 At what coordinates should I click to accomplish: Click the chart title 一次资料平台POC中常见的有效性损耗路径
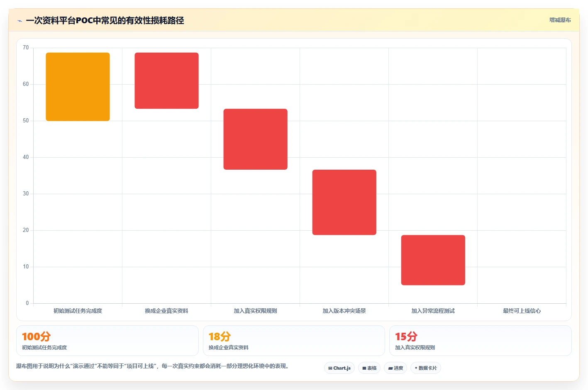click(105, 20)
